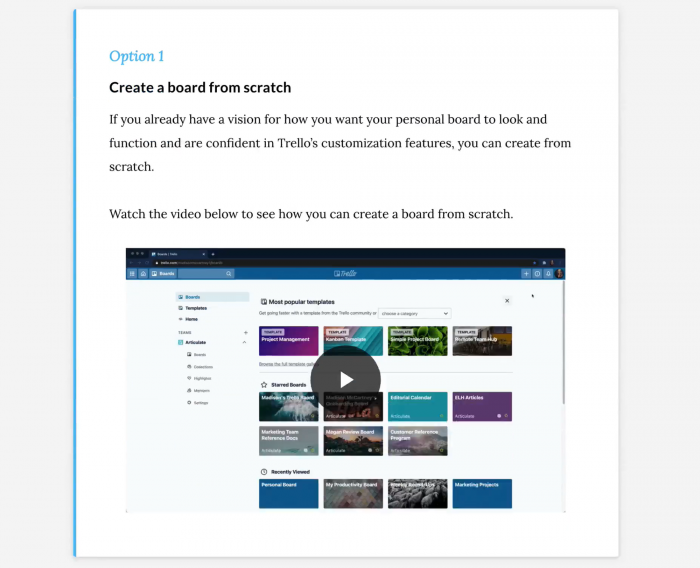Click the Trello logo in video header
Image resolution: width=700 pixels, height=568 pixels.
pos(345,274)
